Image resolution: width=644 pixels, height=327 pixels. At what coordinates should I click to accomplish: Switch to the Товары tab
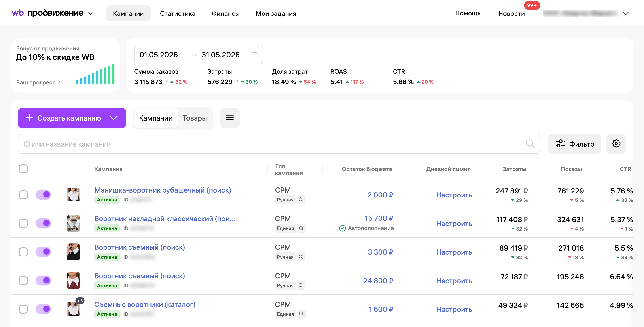point(195,118)
